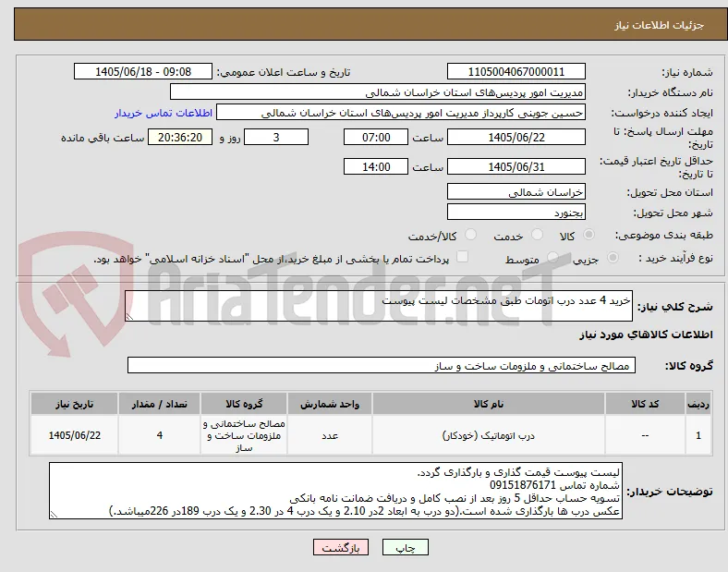Click the general description text area
728x572 pixels.
pos(379,306)
